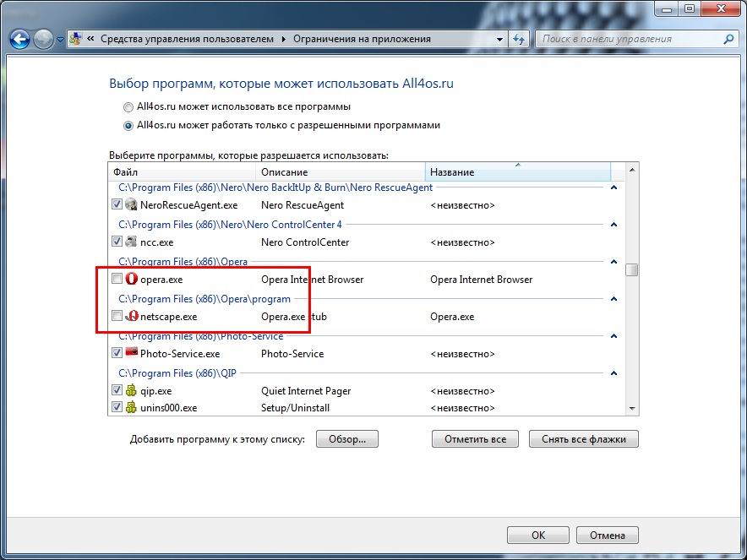Click the QIP icon next to qip.exe

[131, 390]
